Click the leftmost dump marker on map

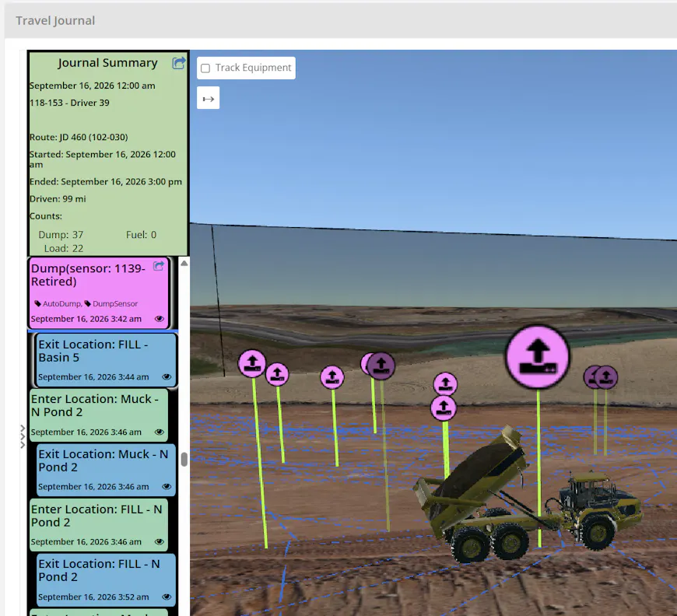click(252, 363)
